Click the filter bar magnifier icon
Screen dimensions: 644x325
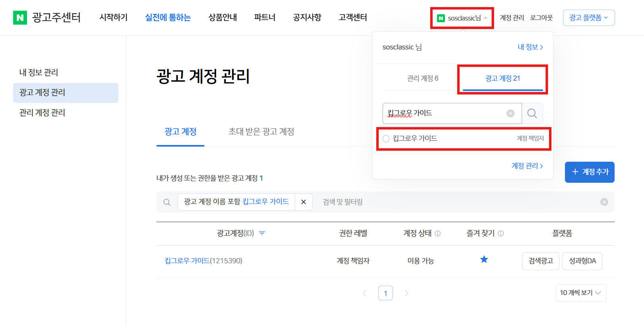[x=167, y=202]
